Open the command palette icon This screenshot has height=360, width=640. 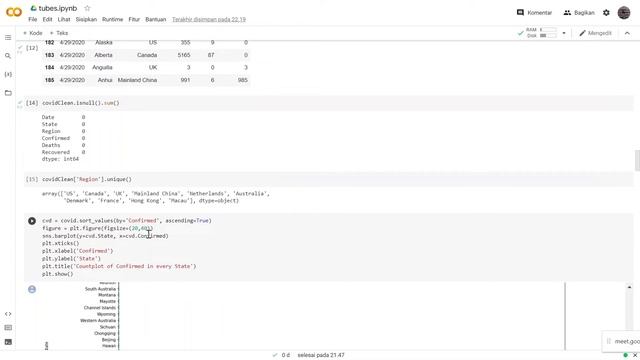point(8,328)
